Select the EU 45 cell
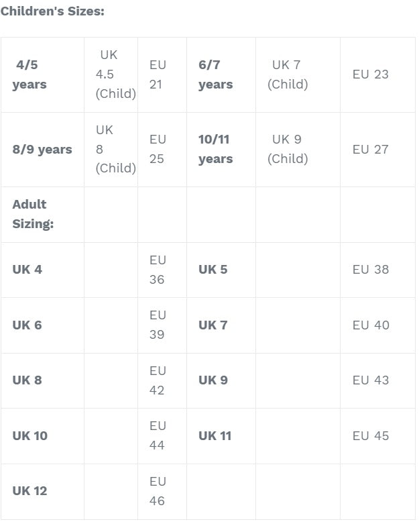This screenshot has height=532, width=419. tap(377, 436)
